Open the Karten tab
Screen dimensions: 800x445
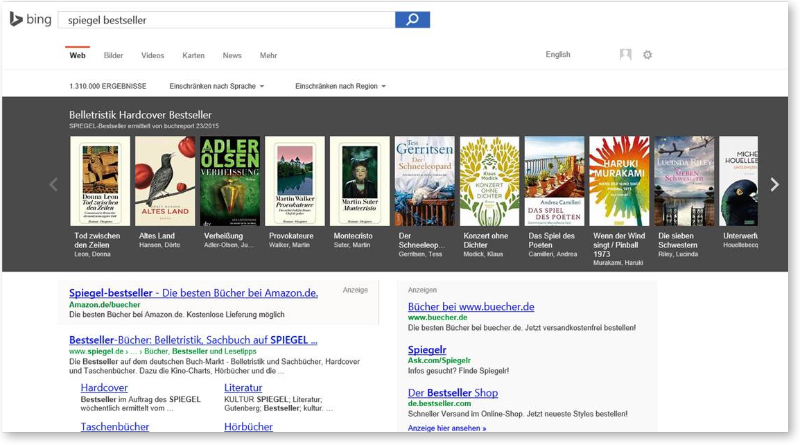pyautogui.click(x=193, y=56)
